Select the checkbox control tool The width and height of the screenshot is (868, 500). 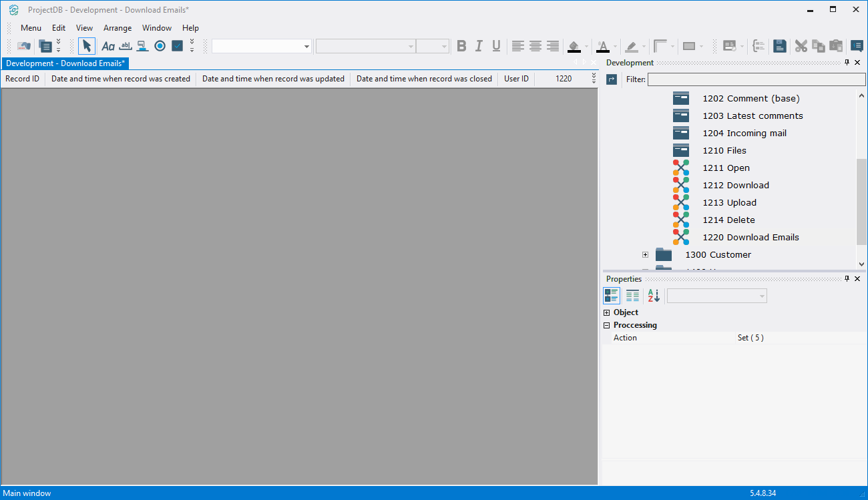177,46
